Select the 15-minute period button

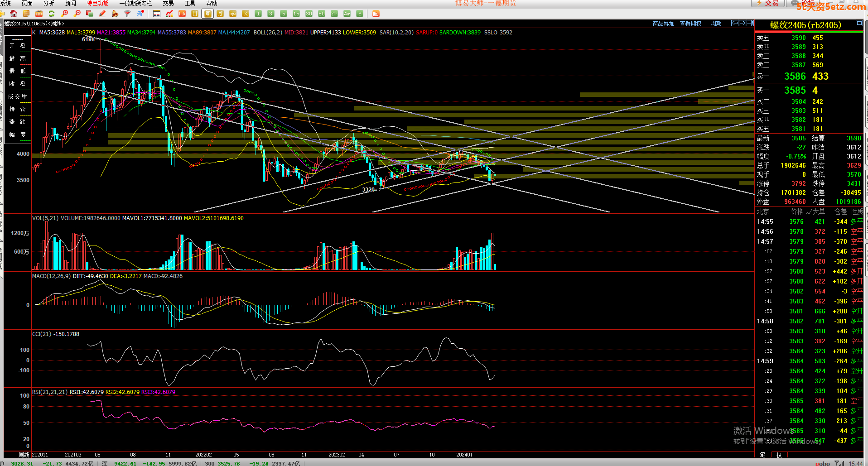296,14
